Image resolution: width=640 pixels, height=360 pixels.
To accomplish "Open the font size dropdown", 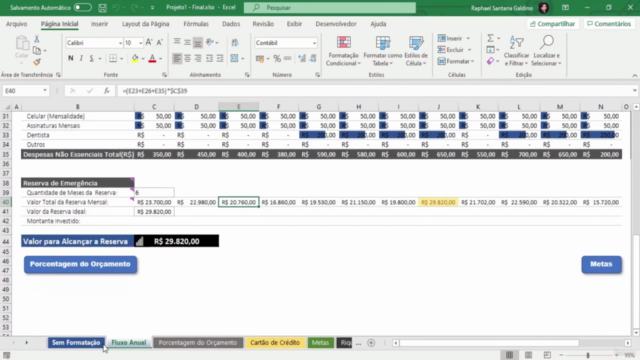I will (140, 43).
